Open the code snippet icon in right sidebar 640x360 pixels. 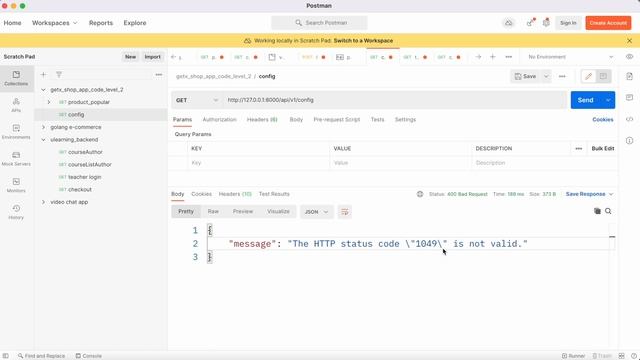[629, 119]
